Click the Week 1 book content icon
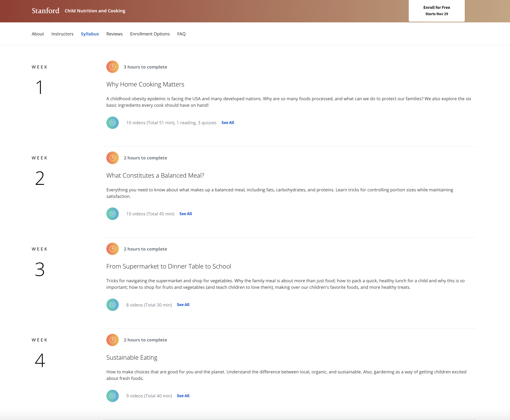 (x=112, y=123)
